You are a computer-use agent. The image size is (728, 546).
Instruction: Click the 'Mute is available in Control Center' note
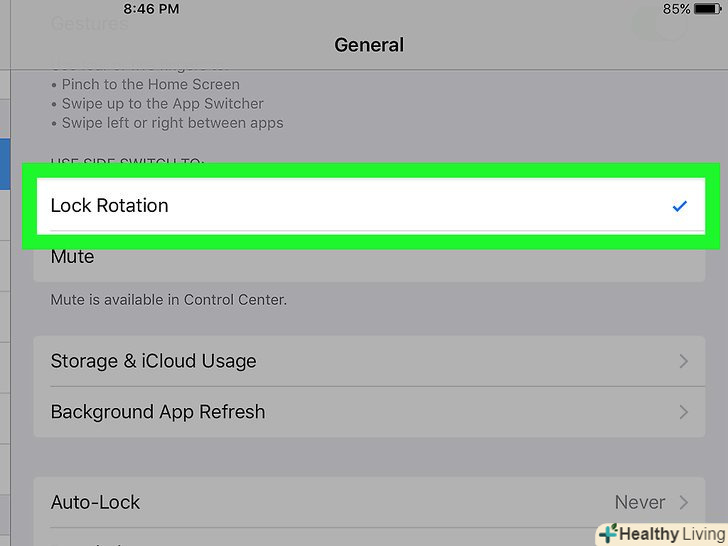169,300
